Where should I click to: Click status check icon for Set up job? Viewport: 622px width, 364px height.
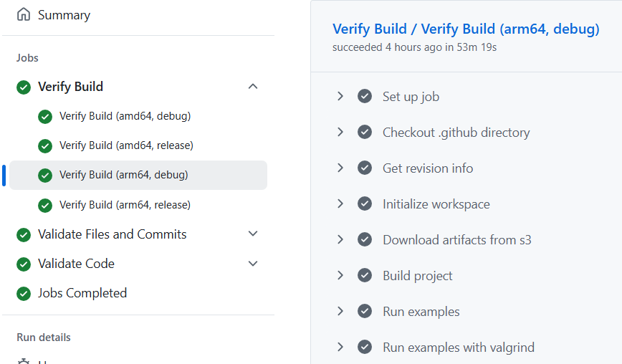(x=365, y=97)
